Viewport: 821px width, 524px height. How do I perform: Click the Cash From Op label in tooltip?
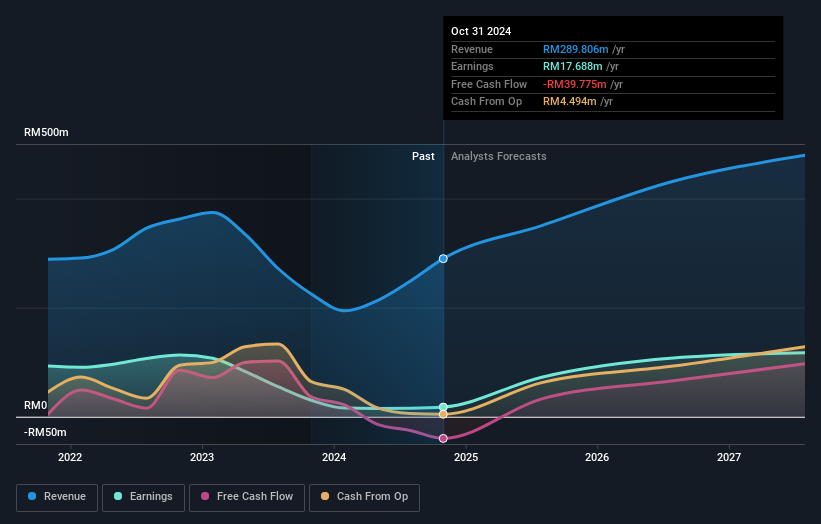(x=486, y=102)
